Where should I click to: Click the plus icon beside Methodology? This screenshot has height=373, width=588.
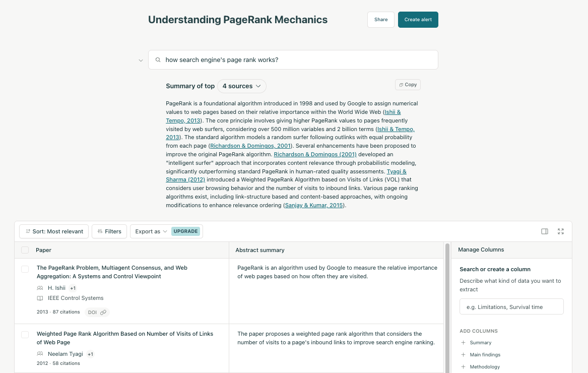pos(464,367)
